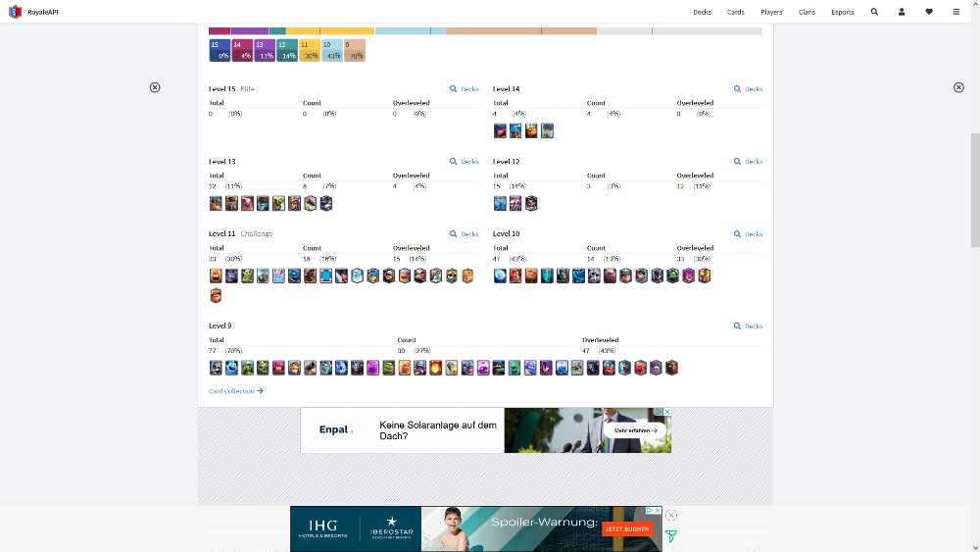The height and width of the screenshot is (552, 980).
Task: Open the IHG ad's AdChoices icon
Action: (650, 510)
